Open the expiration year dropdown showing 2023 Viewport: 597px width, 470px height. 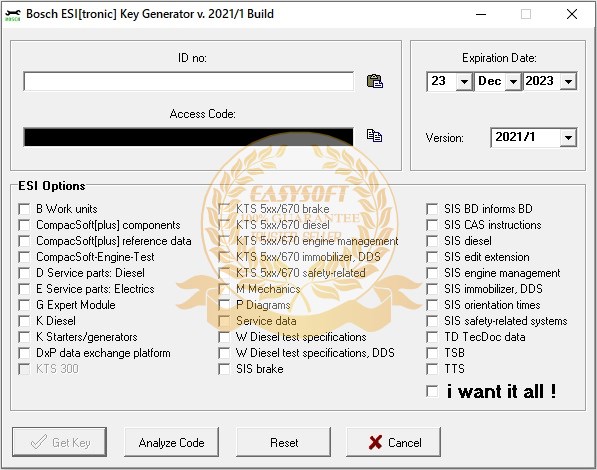click(x=568, y=82)
